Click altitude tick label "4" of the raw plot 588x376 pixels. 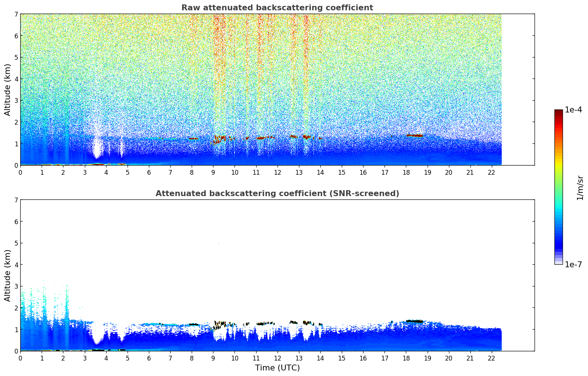(16, 79)
